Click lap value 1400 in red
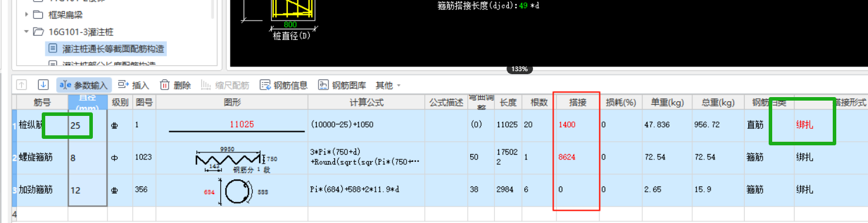 click(567, 125)
